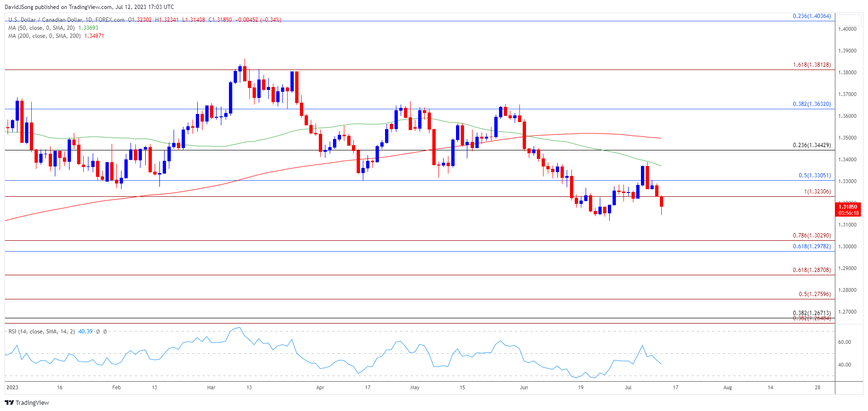
Task: Click the high price value 1.32341
Action: [x=169, y=20]
